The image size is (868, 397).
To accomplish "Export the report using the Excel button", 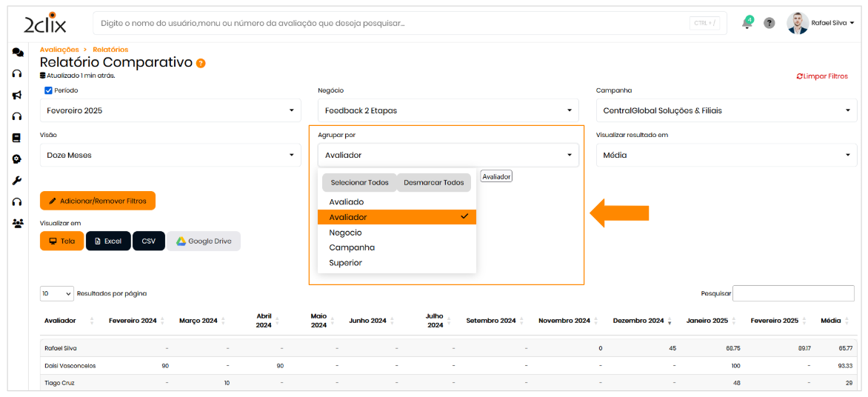I will [108, 241].
